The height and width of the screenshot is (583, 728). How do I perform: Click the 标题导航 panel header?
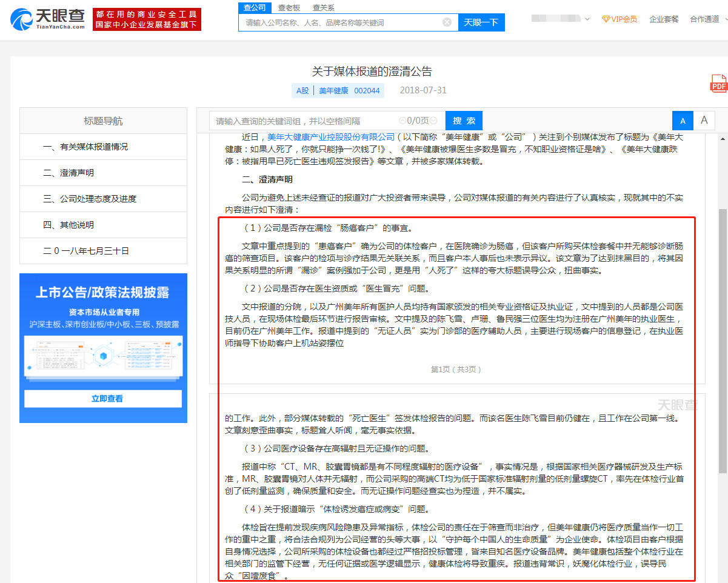pos(104,121)
